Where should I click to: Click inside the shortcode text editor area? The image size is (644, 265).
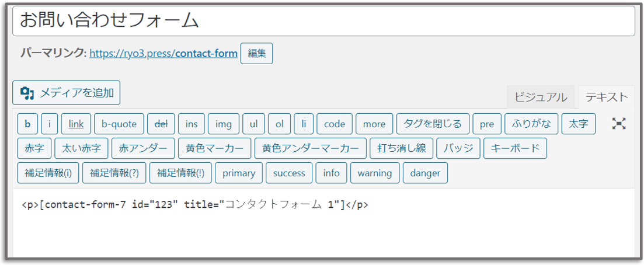point(323,224)
